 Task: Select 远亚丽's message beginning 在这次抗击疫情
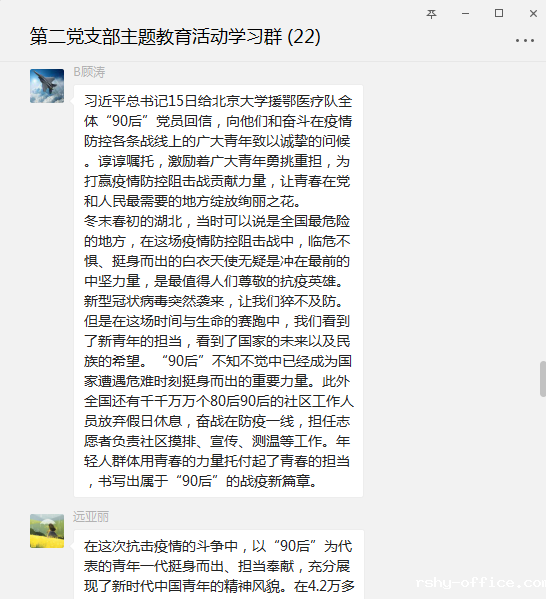pyautogui.click(x=218, y=565)
